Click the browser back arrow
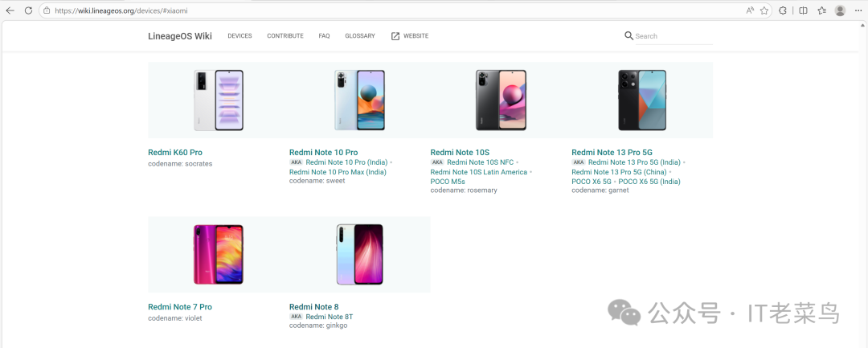Screen dimensions: 868x348 [x=10, y=10]
